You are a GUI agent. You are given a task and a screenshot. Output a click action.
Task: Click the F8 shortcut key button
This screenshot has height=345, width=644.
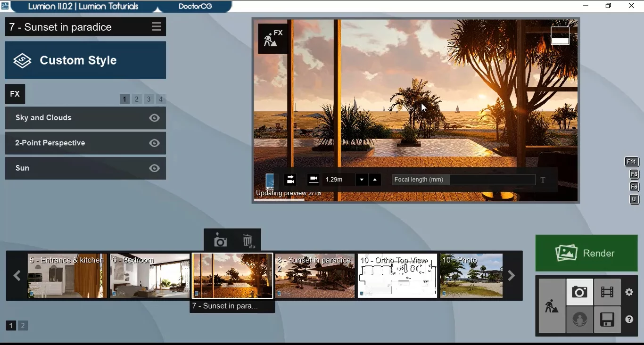(x=634, y=174)
